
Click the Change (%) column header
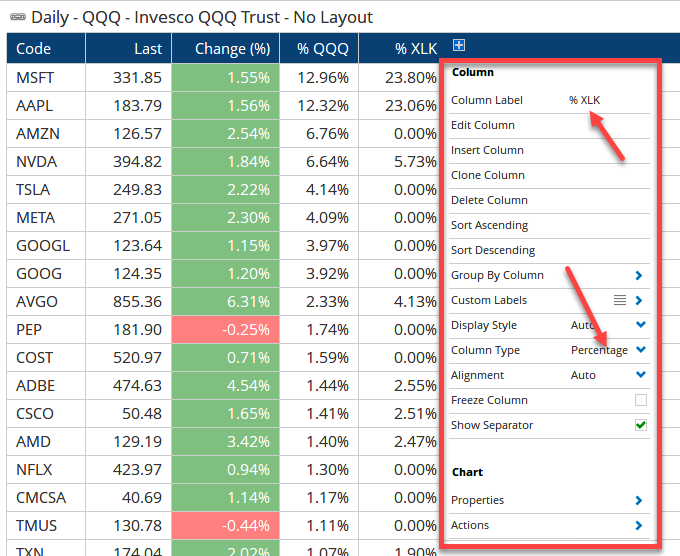[226, 48]
